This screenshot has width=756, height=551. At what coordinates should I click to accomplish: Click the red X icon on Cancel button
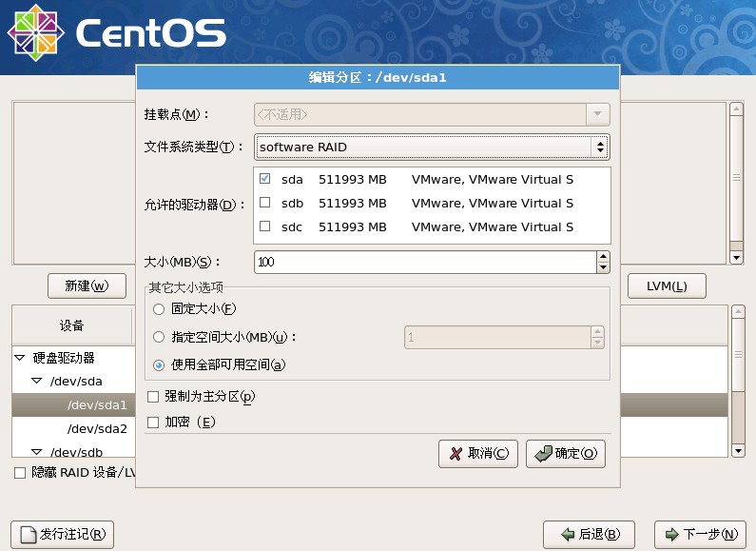tap(456, 454)
